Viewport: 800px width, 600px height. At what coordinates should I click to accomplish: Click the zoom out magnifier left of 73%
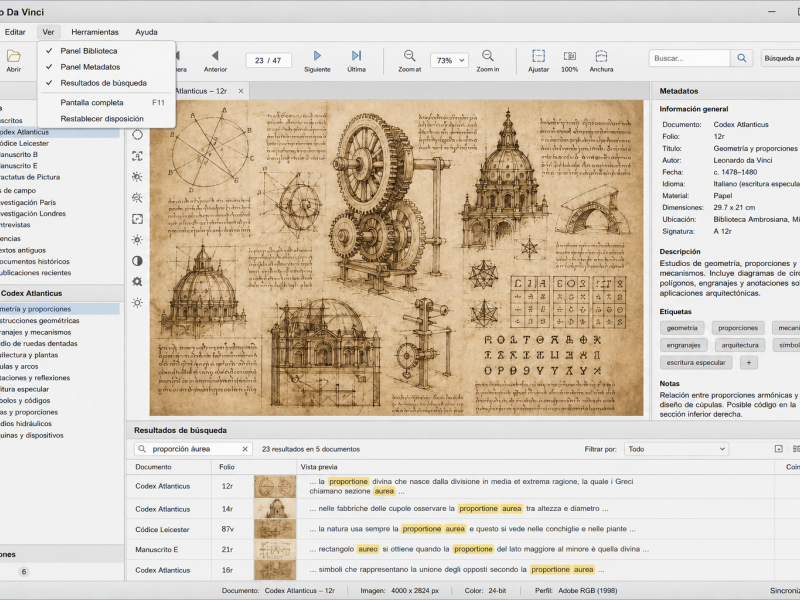point(410,56)
